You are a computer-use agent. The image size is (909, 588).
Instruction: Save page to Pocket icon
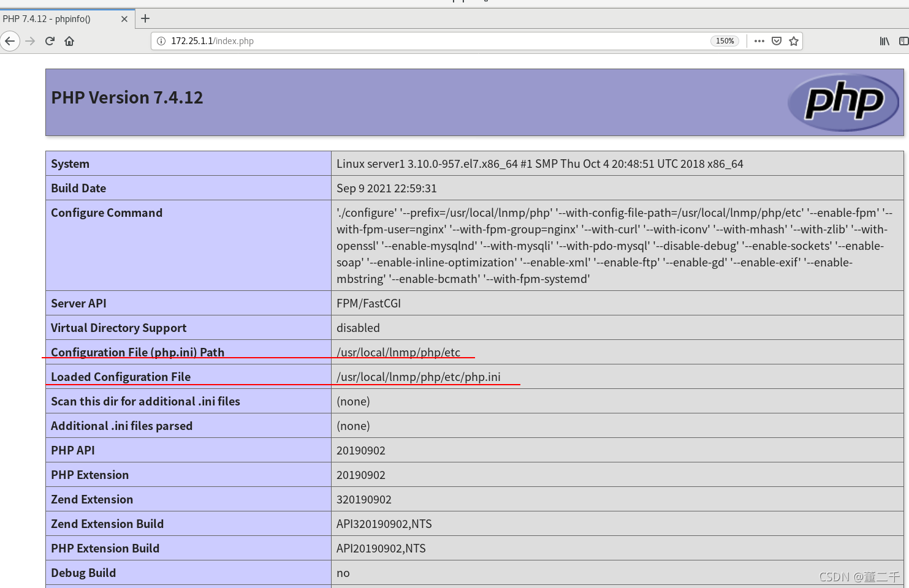pyautogui.click(x=777, y=41)
